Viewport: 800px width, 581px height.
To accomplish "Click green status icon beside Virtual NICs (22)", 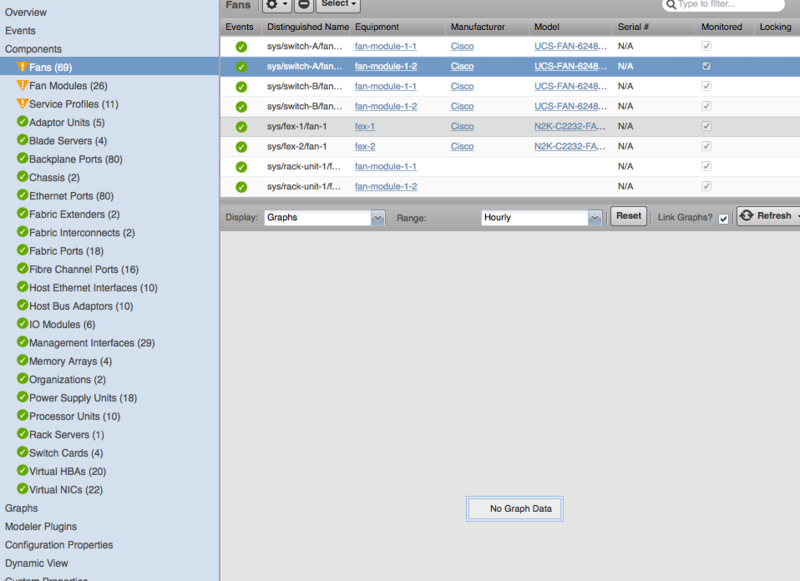I will coord(22,489).
